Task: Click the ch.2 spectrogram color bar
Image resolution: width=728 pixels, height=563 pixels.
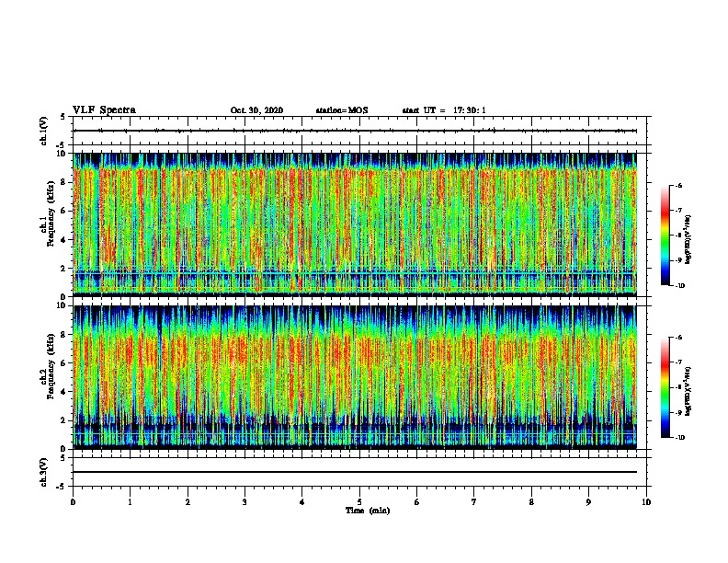Action: 665,387
